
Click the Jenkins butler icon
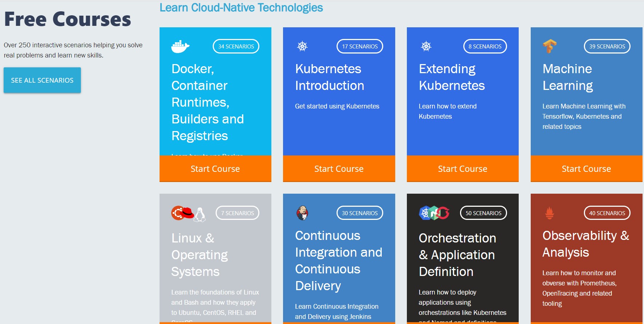302,213
